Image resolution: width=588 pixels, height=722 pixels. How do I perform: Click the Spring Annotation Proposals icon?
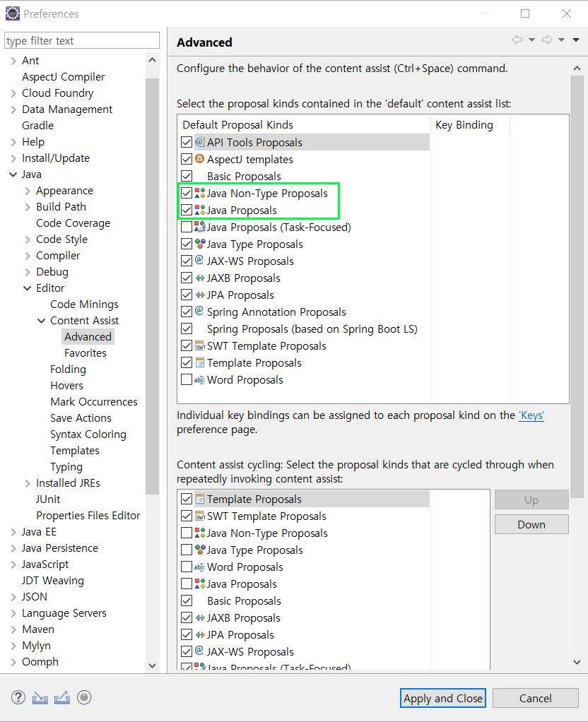[x=199, y=311]
